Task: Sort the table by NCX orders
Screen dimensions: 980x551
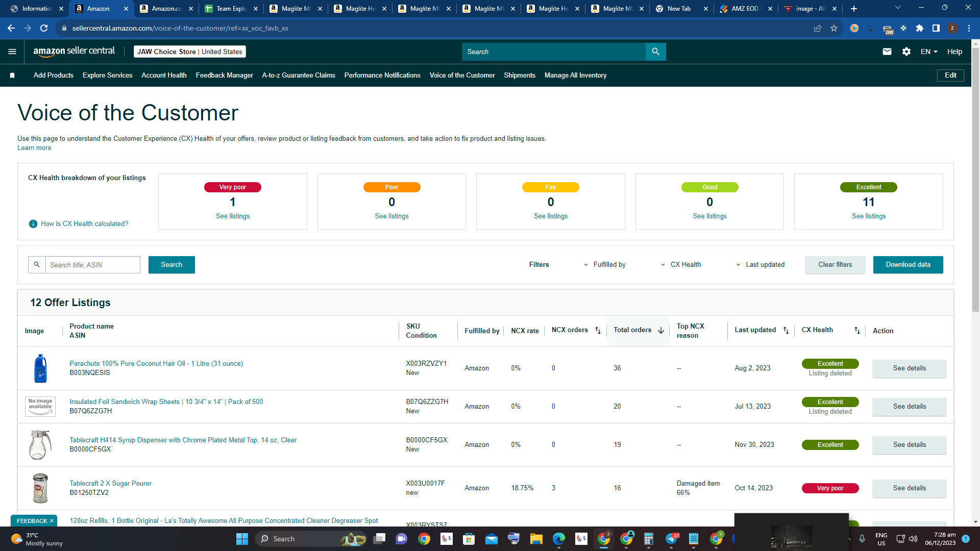Action: click(598, 331)
